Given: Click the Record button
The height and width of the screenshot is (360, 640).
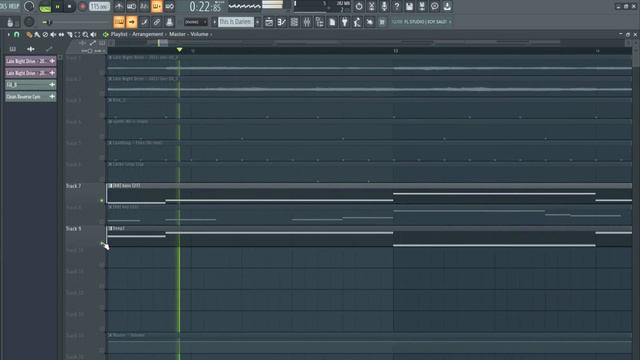Looking at the screenshot, I should pyautogui.click(x=82, y=7).
